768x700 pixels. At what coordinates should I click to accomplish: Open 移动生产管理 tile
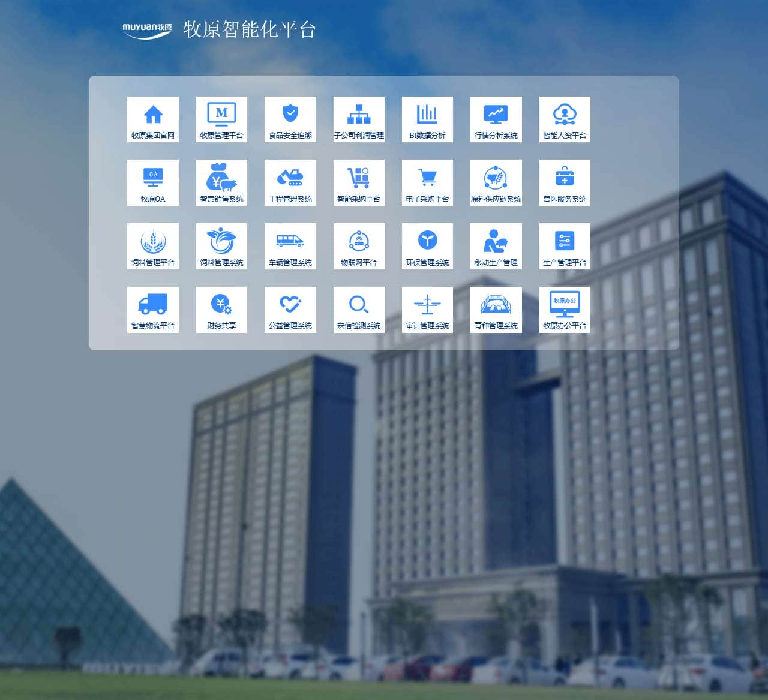(x=496, y=246)
